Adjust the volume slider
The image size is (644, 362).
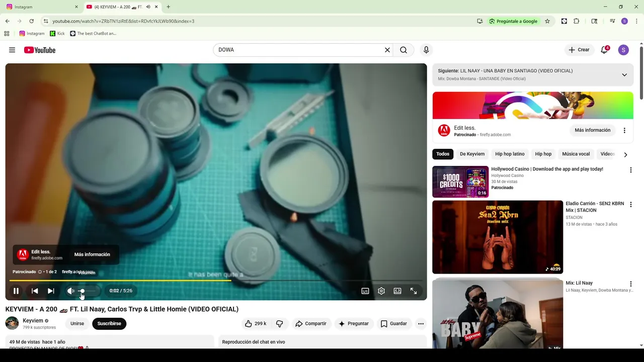tap(86, 291)
